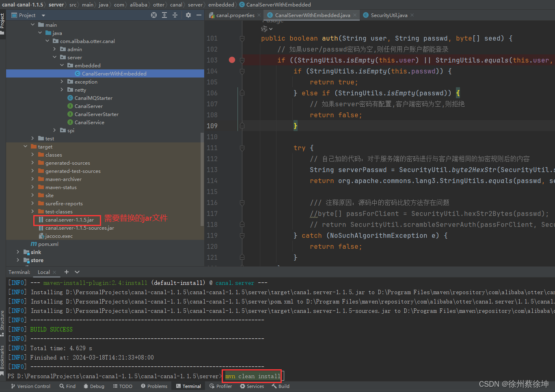This screenshot has height=392, width=555.
Task: Toggle the breakpoint on line 103
Action: tap(232, 60)
